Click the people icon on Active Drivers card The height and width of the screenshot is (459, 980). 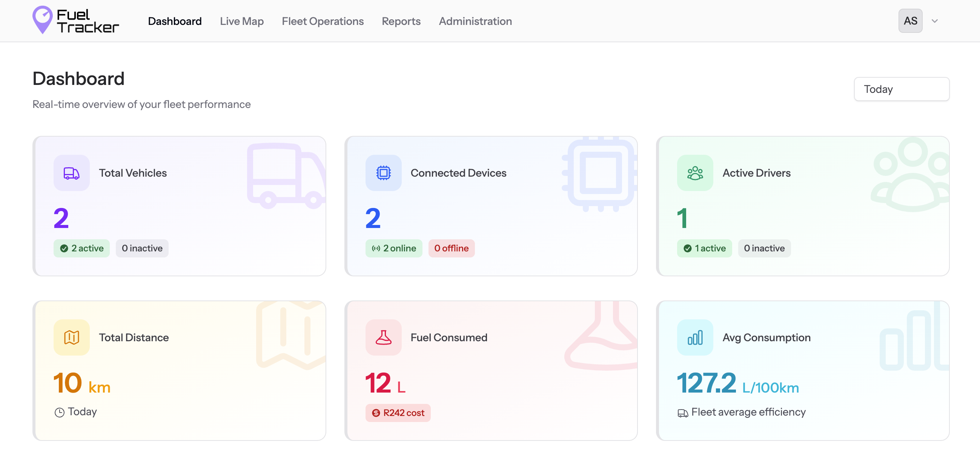tap(695, 173)
